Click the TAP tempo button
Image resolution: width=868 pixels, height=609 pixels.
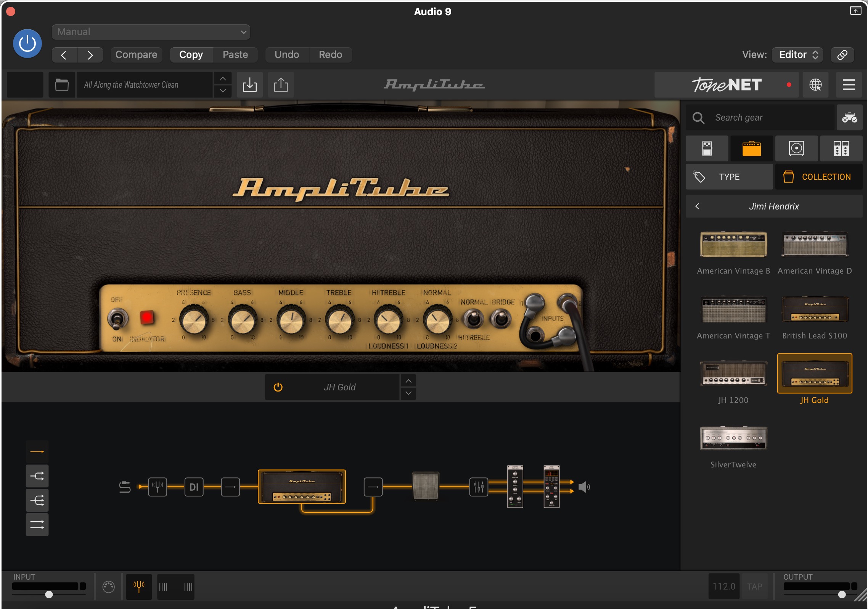point(754,587)
